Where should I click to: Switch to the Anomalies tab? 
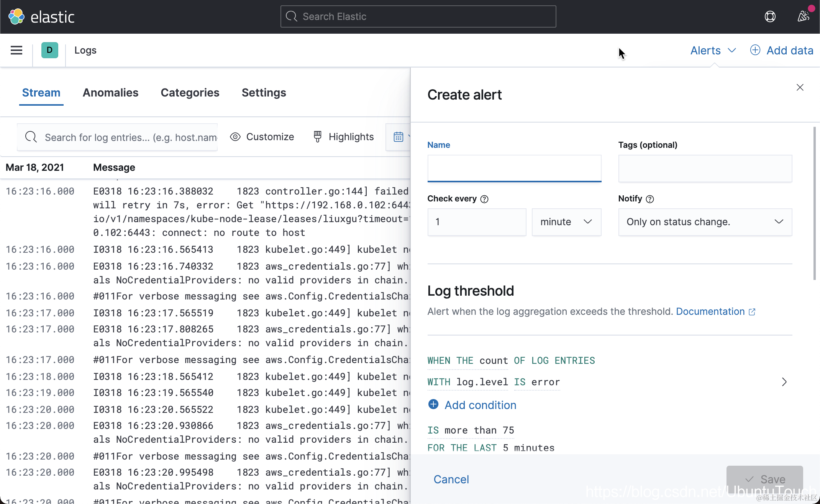pyautogui.click(x=110, y=93)
